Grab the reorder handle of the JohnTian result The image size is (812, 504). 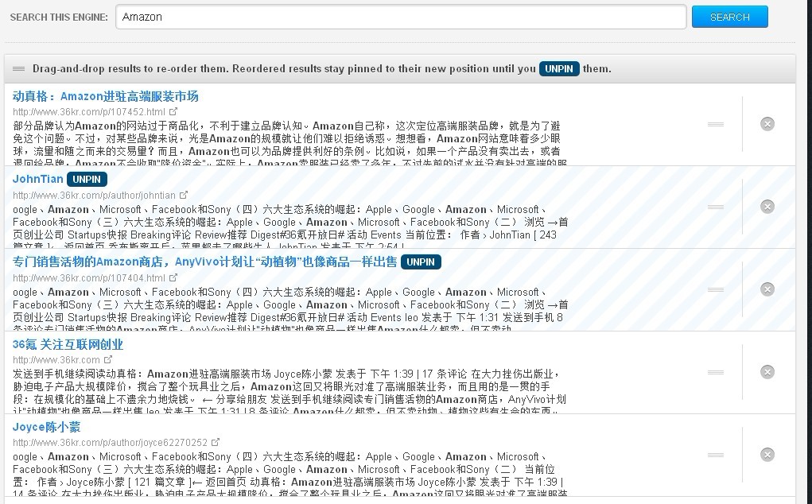coord(716,207)
